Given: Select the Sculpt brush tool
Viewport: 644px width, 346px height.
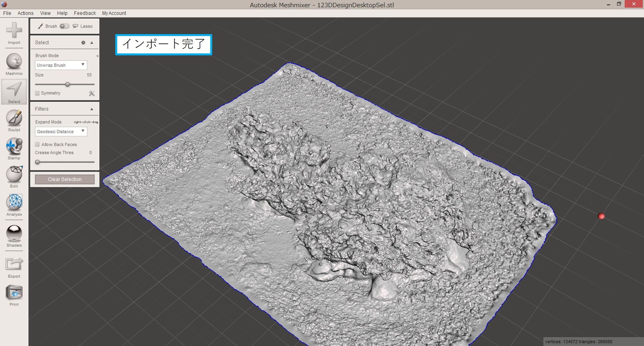Looking at the screenshot, I should tap(14, 118).
